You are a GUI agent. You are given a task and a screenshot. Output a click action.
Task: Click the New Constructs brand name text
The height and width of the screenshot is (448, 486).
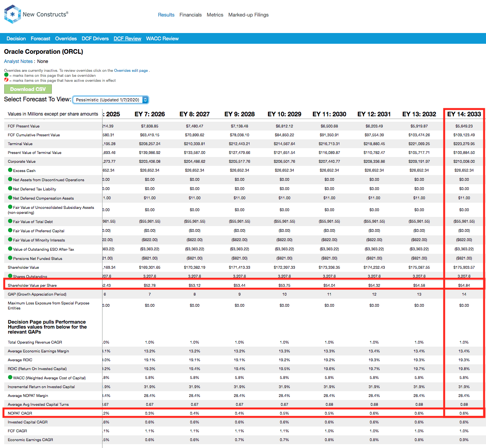(45, 14)
